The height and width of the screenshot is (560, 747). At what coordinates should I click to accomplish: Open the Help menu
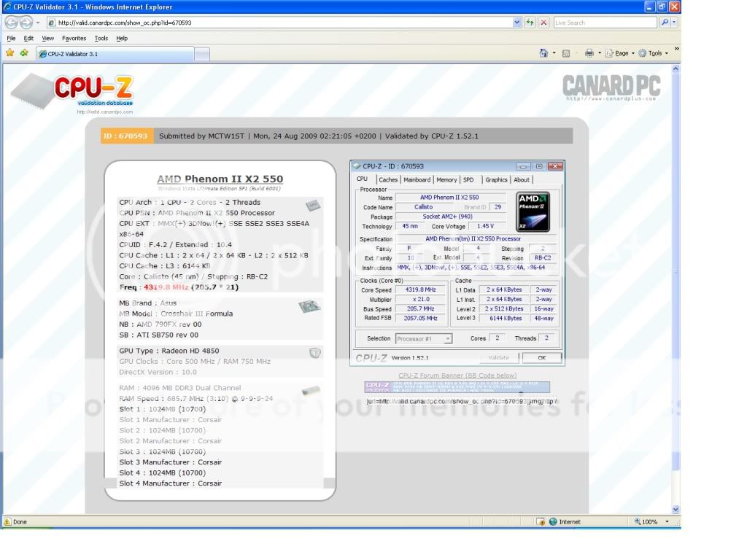(122, 38)
